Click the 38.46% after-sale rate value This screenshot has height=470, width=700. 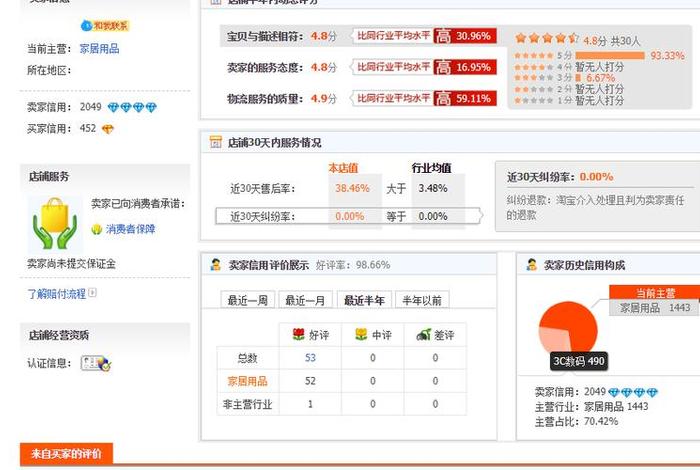click(x=352, y=188)
